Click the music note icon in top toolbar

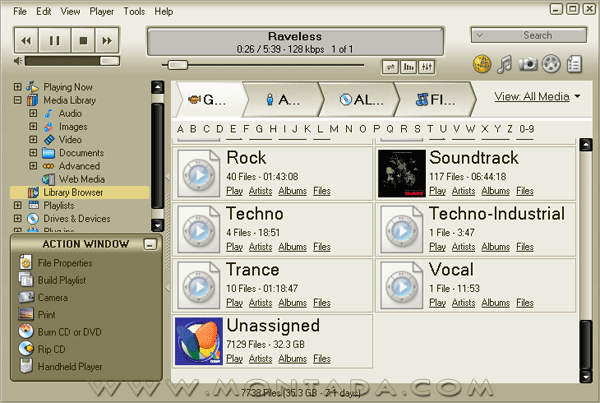[x=504, y=64]
